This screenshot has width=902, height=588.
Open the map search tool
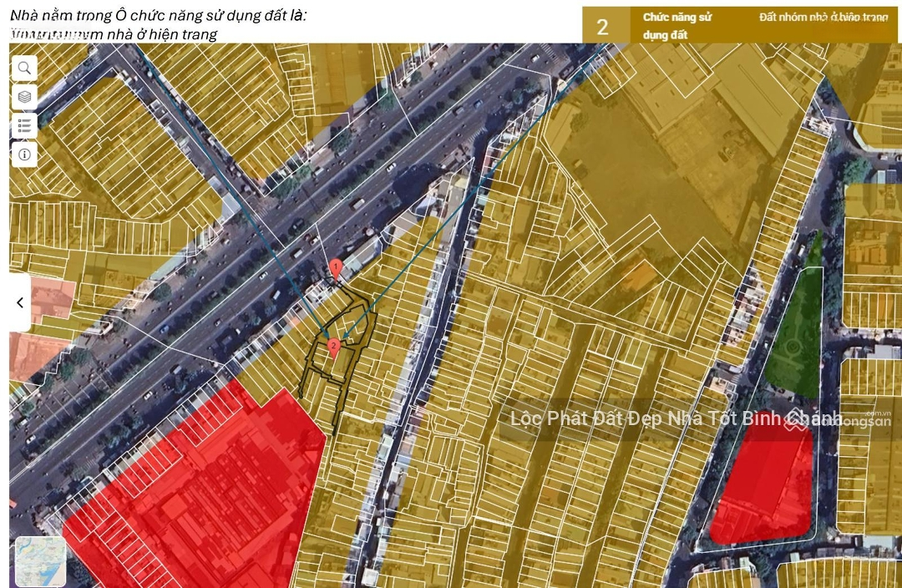[x=24, y=68]
